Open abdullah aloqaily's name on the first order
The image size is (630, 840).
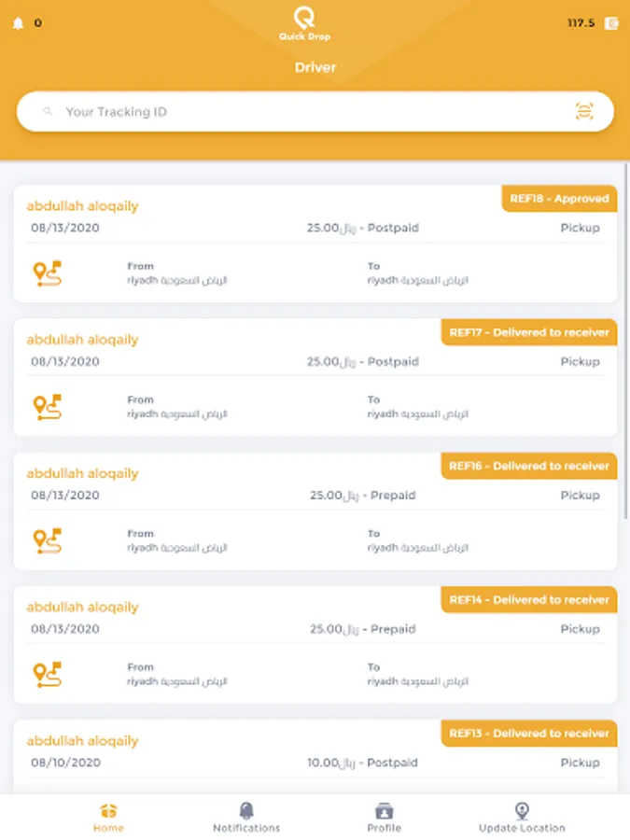(83, 205)
